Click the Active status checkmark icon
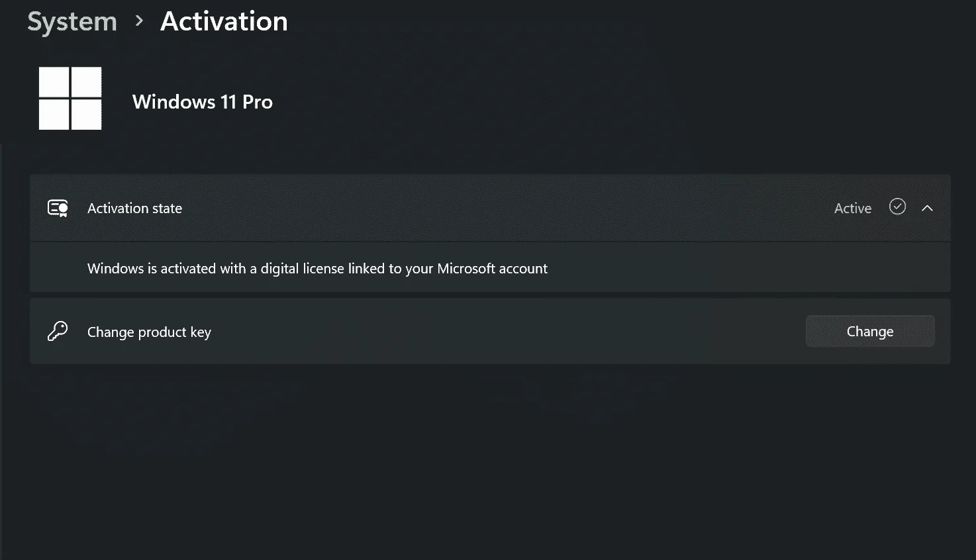The width and height of the screenshot is (976, 560). coord(897,207)
